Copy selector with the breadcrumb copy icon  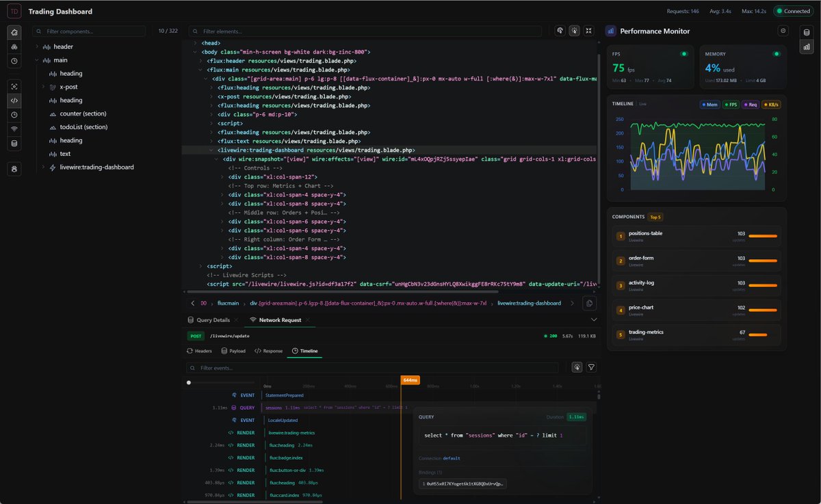588,303
